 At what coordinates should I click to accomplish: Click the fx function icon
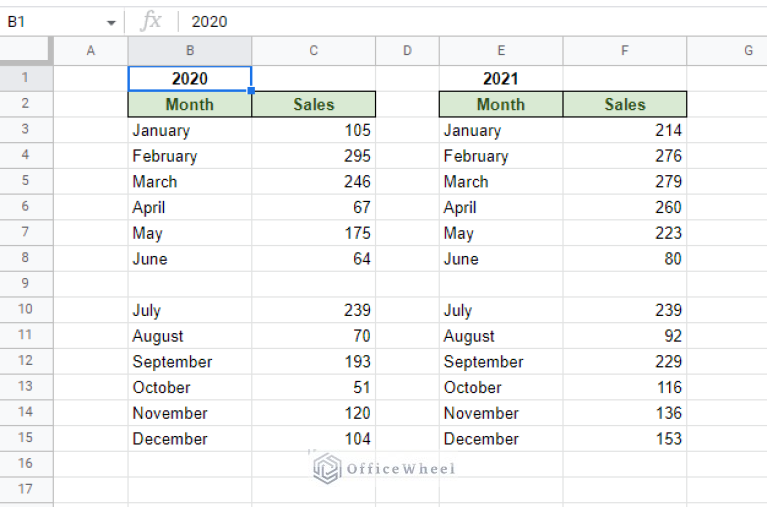(151, 21)
